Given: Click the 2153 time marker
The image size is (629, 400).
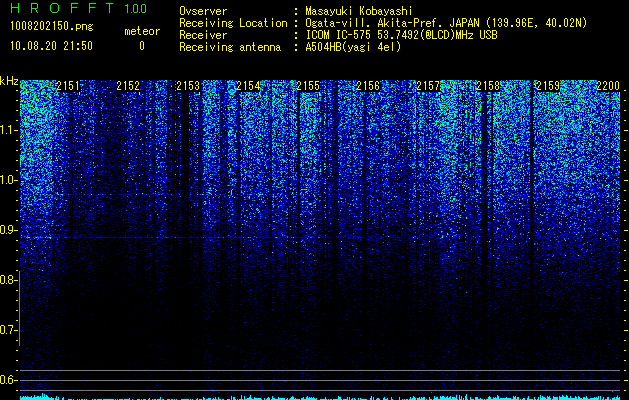Looking at the screenshot, I should coord(188,86).
